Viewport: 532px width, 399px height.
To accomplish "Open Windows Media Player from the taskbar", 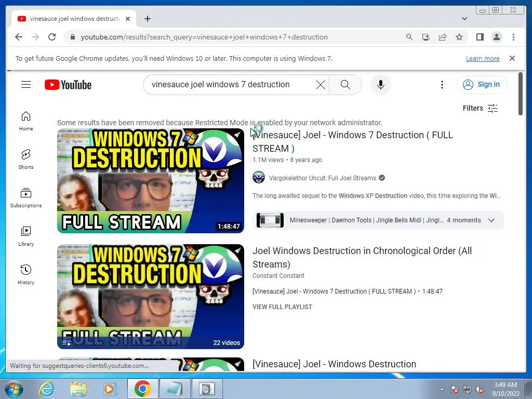I will click(110, 389).
